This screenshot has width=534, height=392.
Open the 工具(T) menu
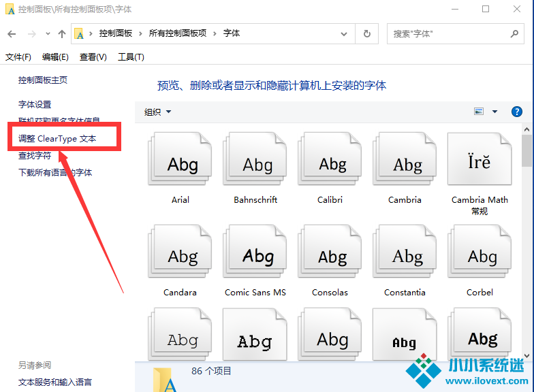pyautogui.click(x=131, y=57)
